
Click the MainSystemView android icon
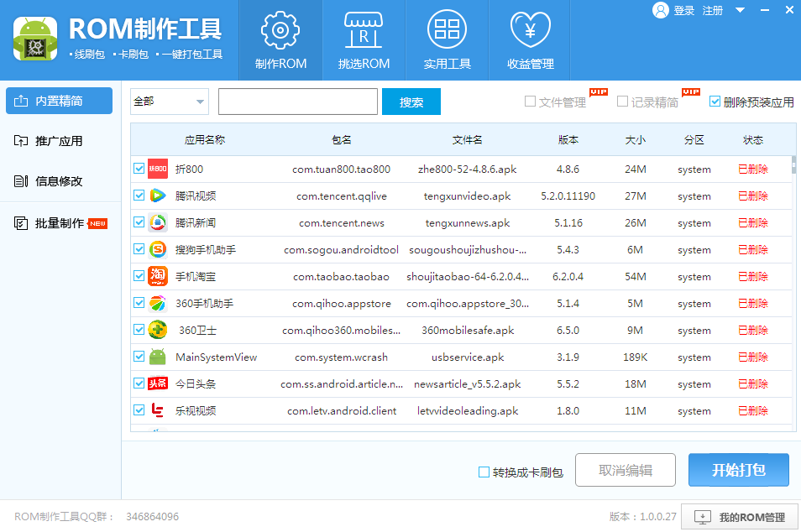tap(158, 357)
